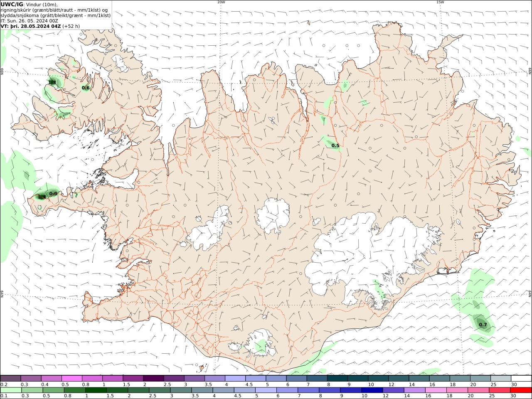Select the upper legend swatch labeled 0.5
This screenshot has width=532, height=399.
71,378
